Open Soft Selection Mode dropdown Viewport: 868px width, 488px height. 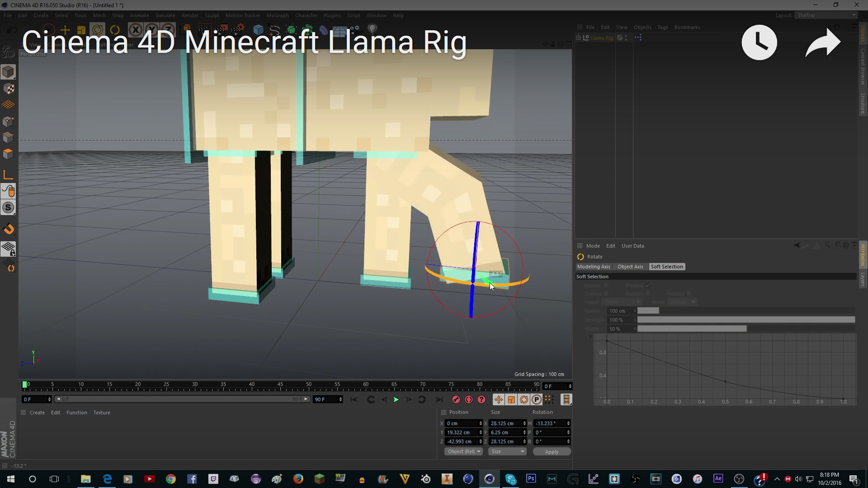(682, 302)
